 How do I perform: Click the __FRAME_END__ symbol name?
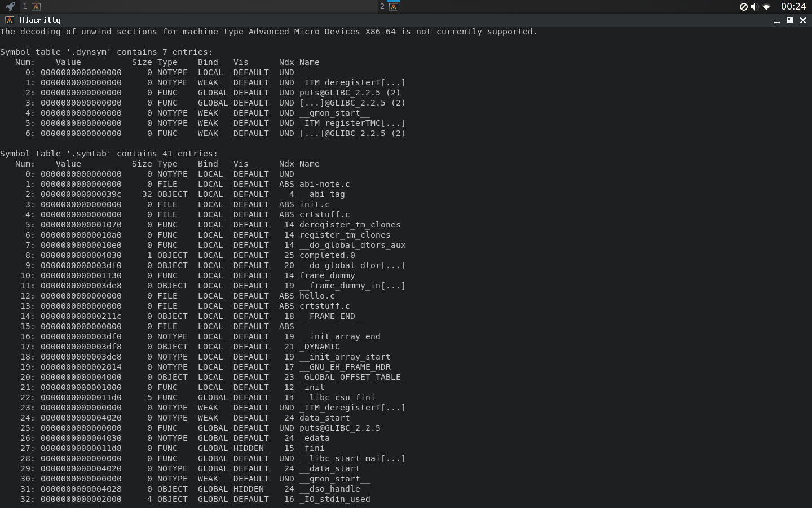[332, 316]
